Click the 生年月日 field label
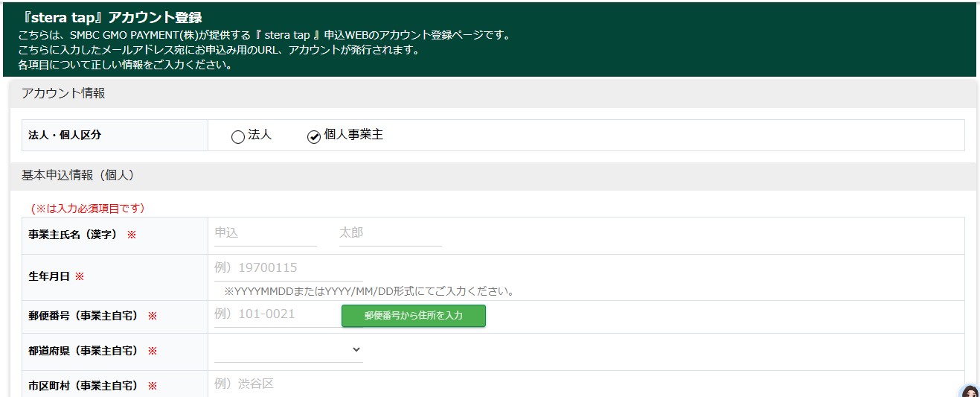The height and width of the screenshot is (397, 980). tap(49, 276)
